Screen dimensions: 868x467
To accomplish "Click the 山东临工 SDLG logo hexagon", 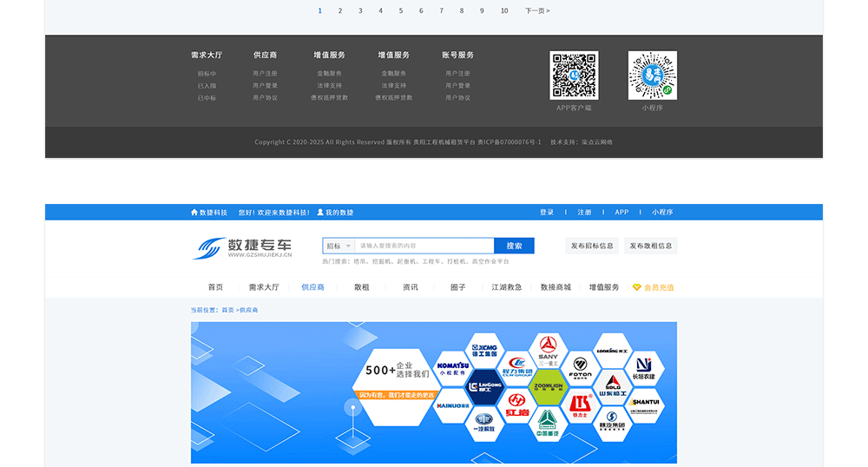I will 612,386.
